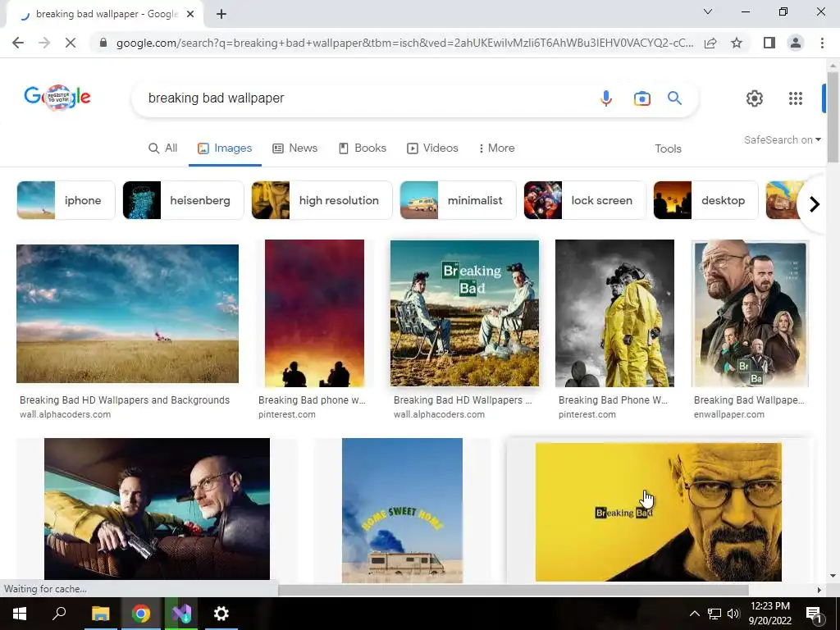Image resolution: width=840 pixels, height=630 pixels.
Task: Filter by heisenberg chip
Action: tap(183, 200)
